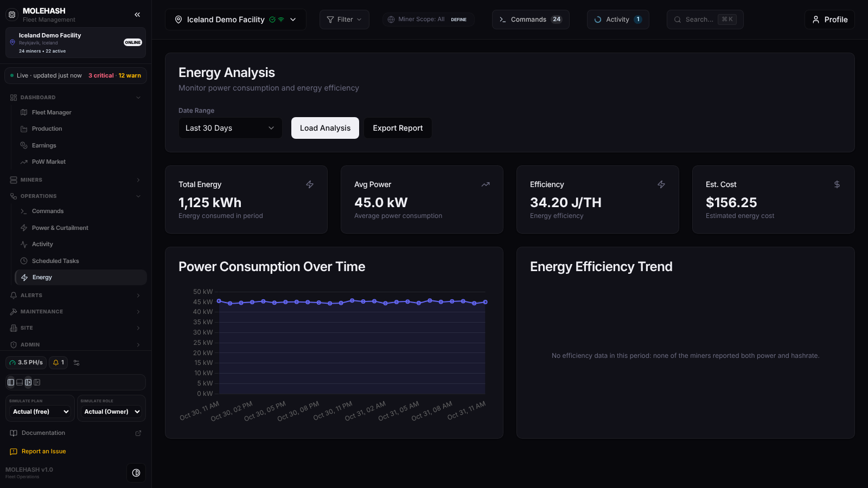Open the sliders settings icon

click(76, 363)
